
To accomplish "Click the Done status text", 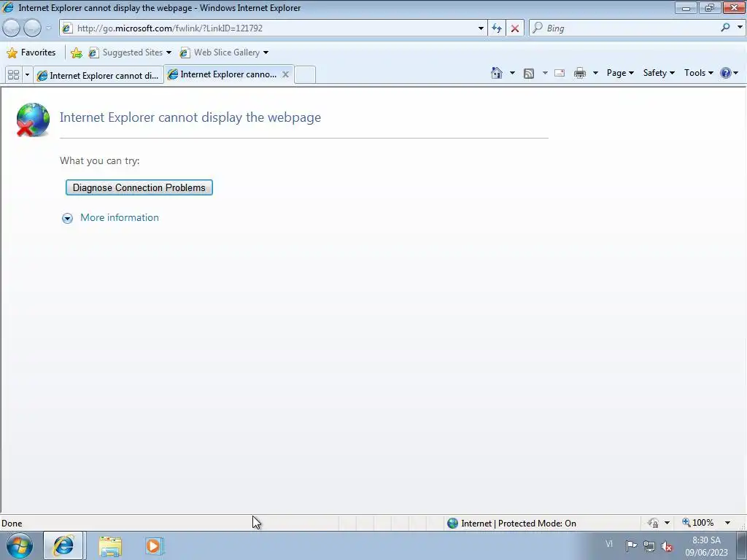I will click(12, 524).
